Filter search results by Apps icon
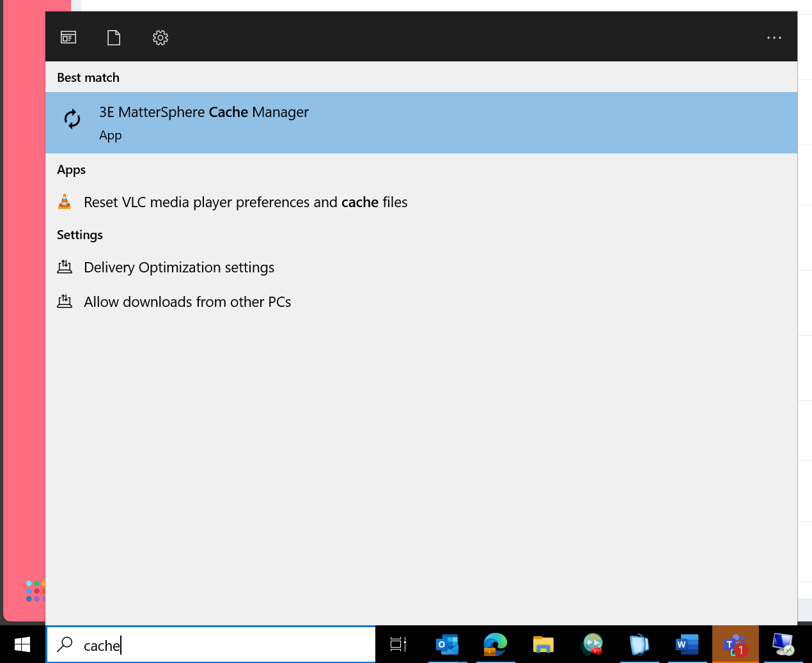This screenshot has height=663, width=812. [68, 38]
